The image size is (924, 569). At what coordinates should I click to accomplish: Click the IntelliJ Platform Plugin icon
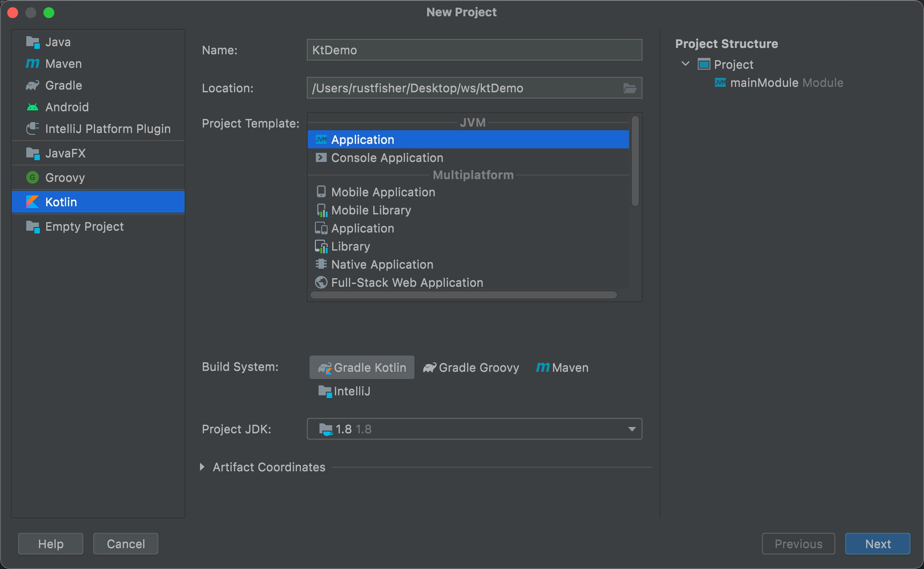32,129
